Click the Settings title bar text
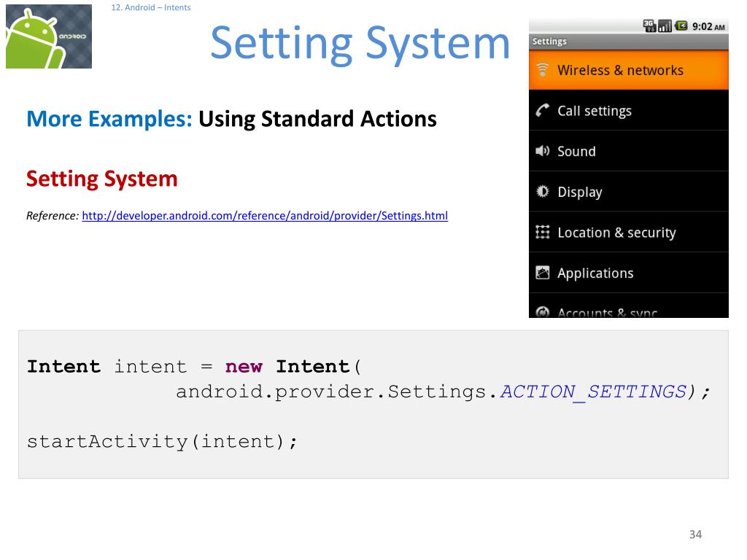This screenshot has height=560, width=747. coord(549,42)
